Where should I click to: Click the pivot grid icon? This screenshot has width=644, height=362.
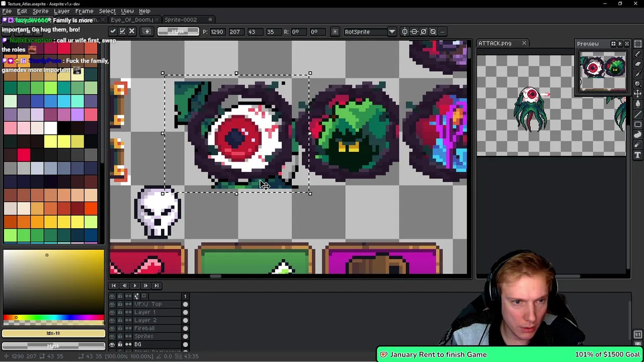[335, 32]
